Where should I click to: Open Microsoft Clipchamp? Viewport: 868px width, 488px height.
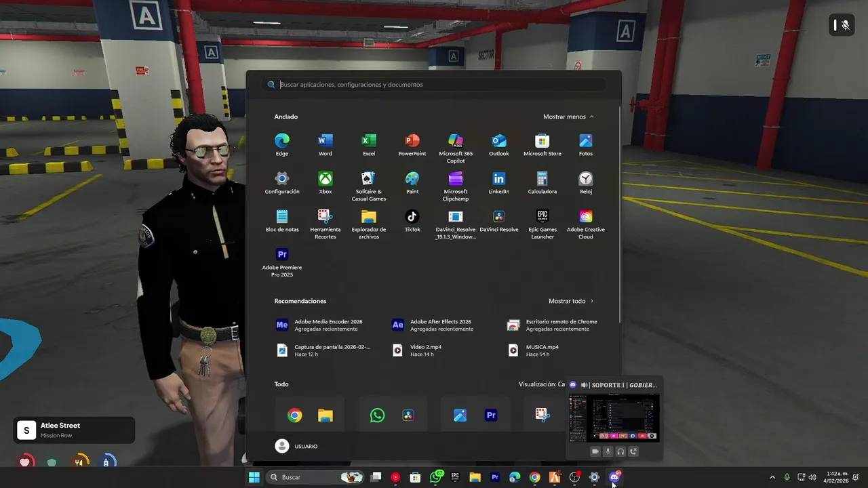(x=456, y=186)
